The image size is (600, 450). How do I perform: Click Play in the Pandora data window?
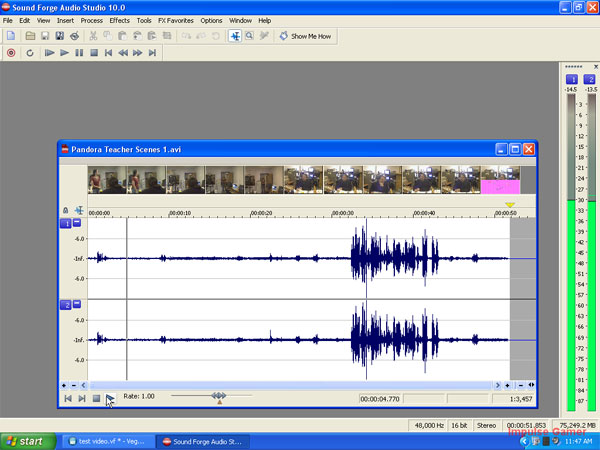click(110, 398)
